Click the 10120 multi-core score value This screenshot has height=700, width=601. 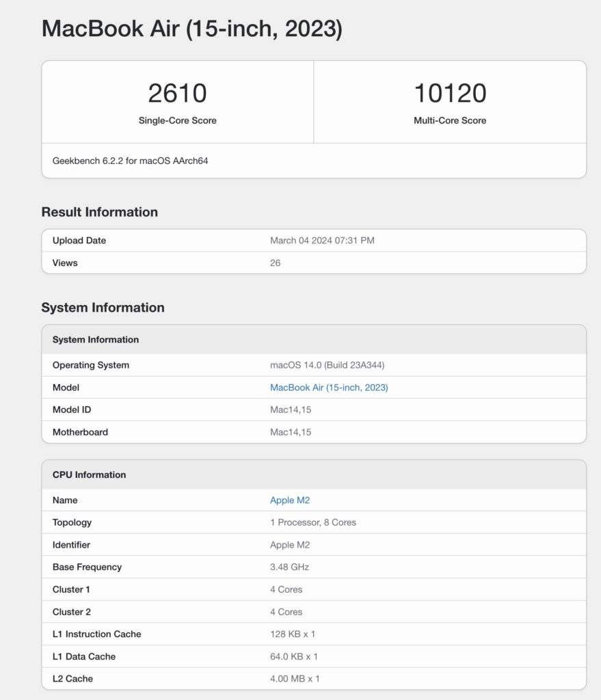tap(450, 93)
